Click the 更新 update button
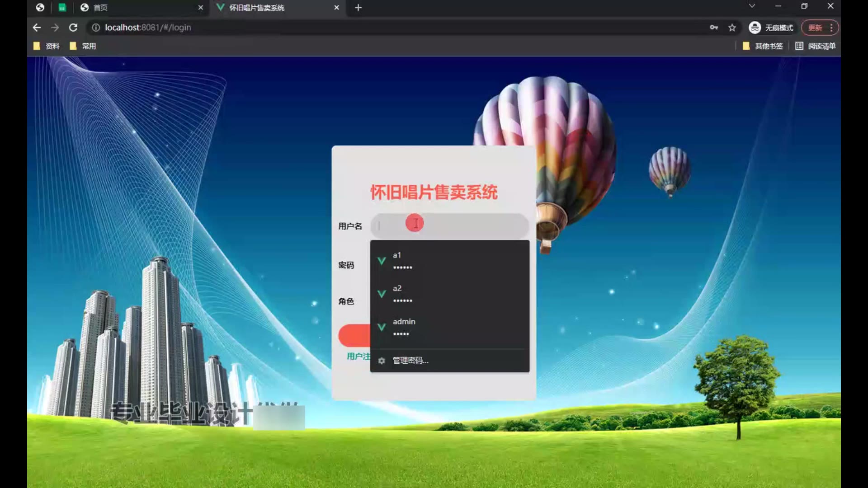Screen dimensions: 868x488 pos(815,28)
